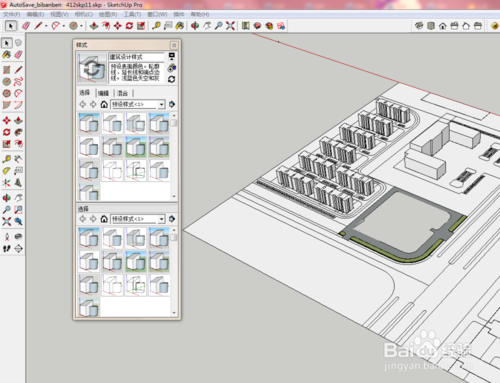Choose the 3D Text tool in left toolbar
This screenshot has width=500, height=383.
pyautogui.click(x=18, y=183)
